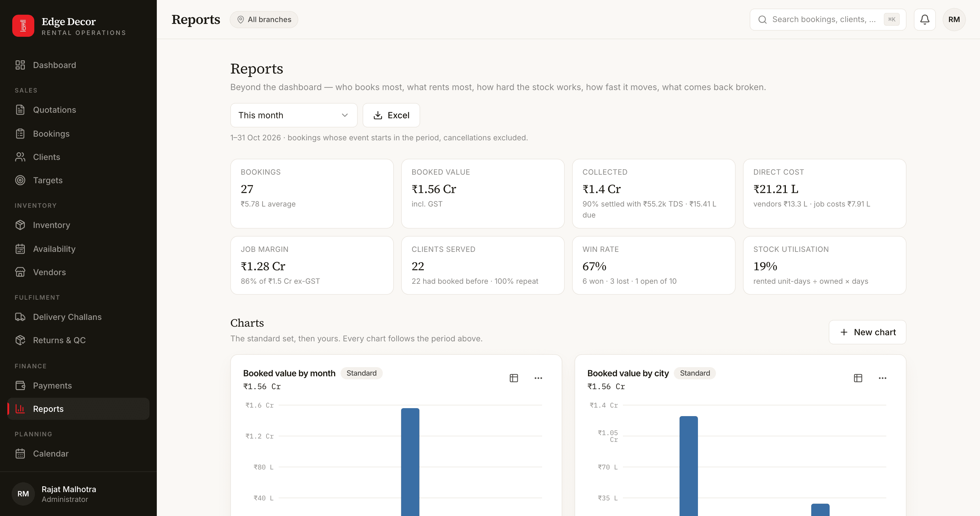The width and height of the screenshot is (980, 516).
Task: Click the Quotations document icon
Action: coord(20,110)
